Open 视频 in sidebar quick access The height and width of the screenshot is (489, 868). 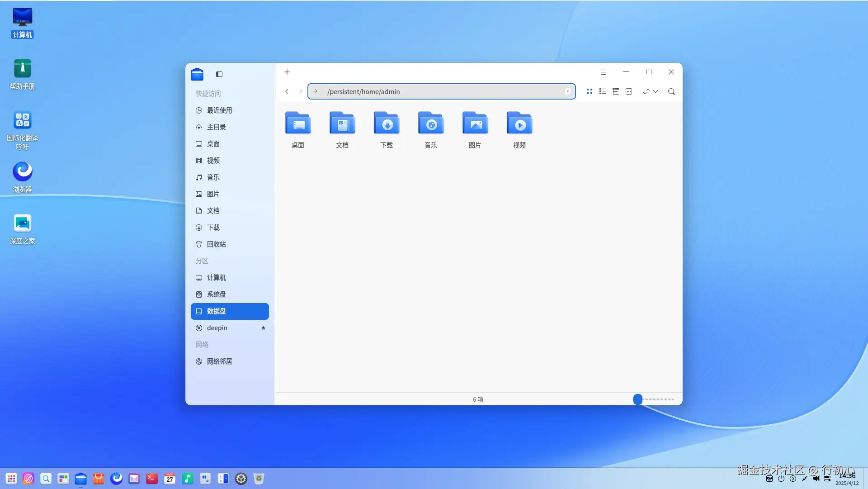pyautogui.click(x=230, y=161)
